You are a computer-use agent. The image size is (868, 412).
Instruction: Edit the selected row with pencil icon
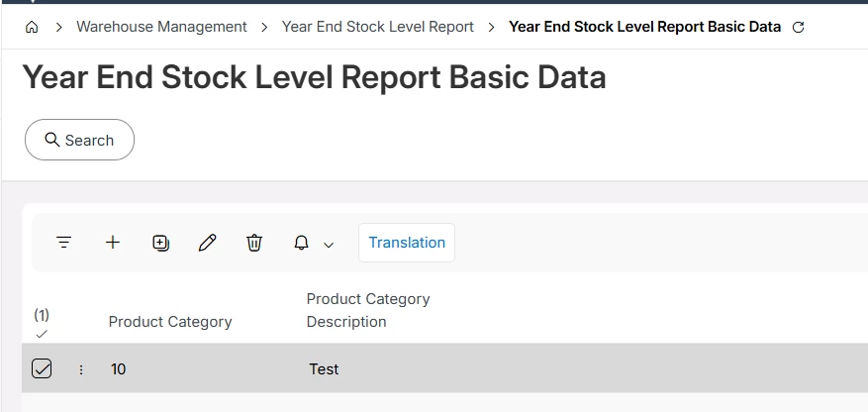coord(207,243)
